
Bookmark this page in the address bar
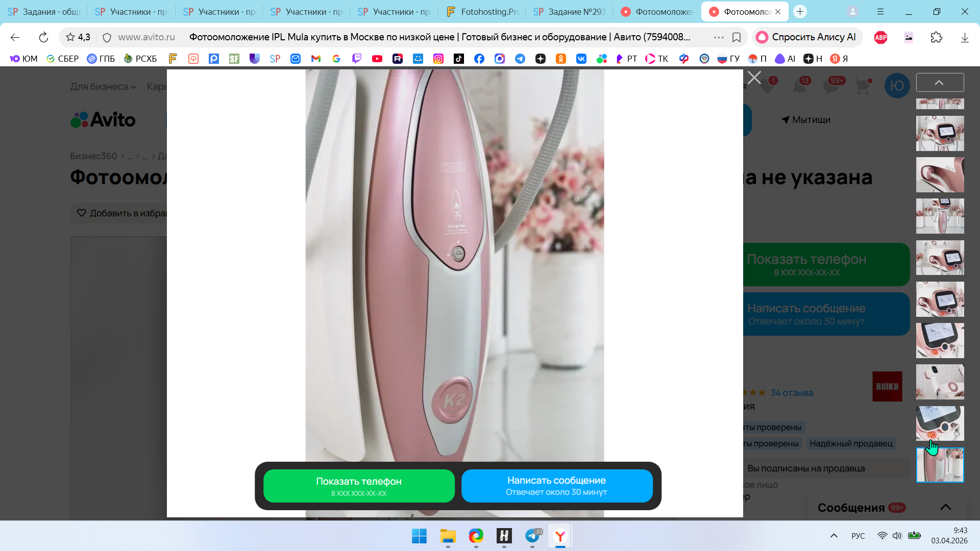(x=737, y=37)
